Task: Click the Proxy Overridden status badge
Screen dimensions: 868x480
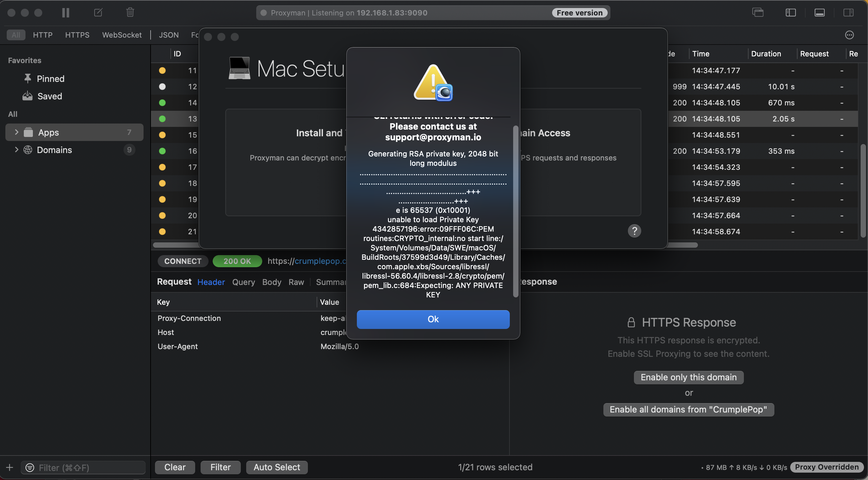Action: (x=826, y=467)
